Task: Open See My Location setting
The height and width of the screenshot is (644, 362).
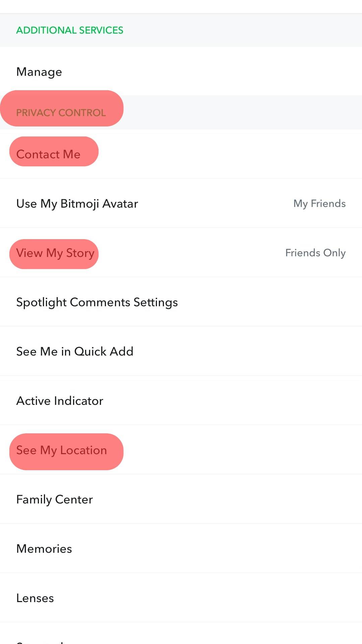Action: click(x=62, y=450)
